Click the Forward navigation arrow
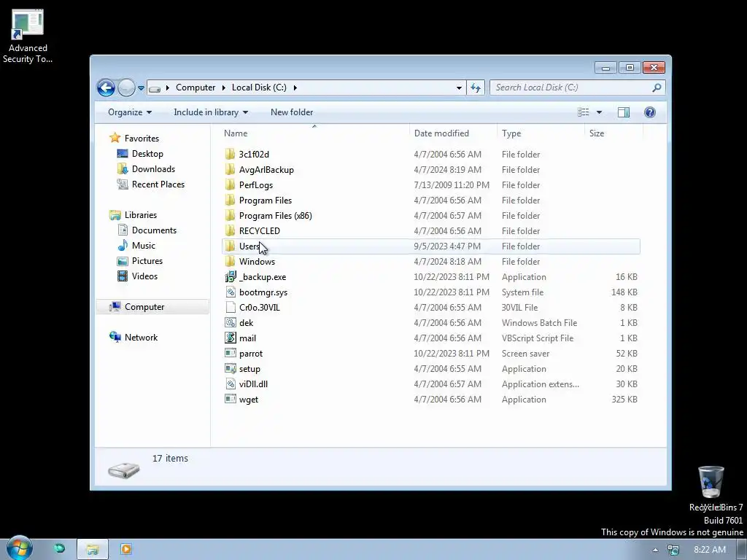Image resolution: width=747 pixels, height=560 pixels. coord(126,87)
